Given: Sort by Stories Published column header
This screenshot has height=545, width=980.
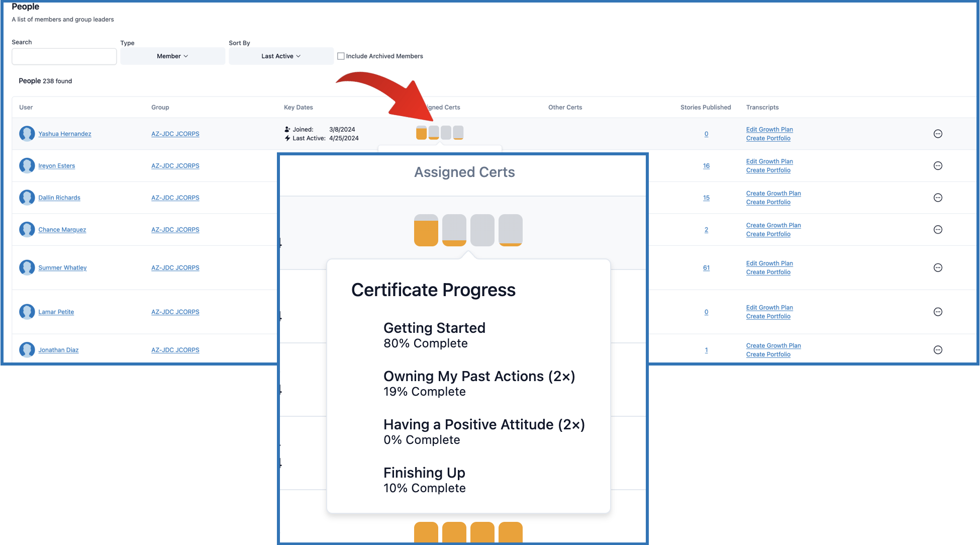Looking at the screenshot, I should point(705,108).
